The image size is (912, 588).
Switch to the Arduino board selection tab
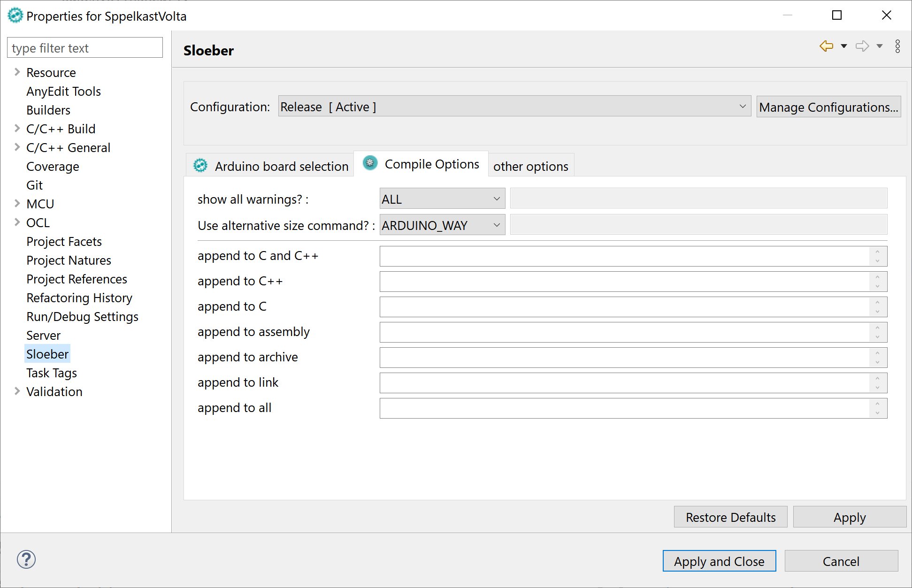tap(280, 166)
